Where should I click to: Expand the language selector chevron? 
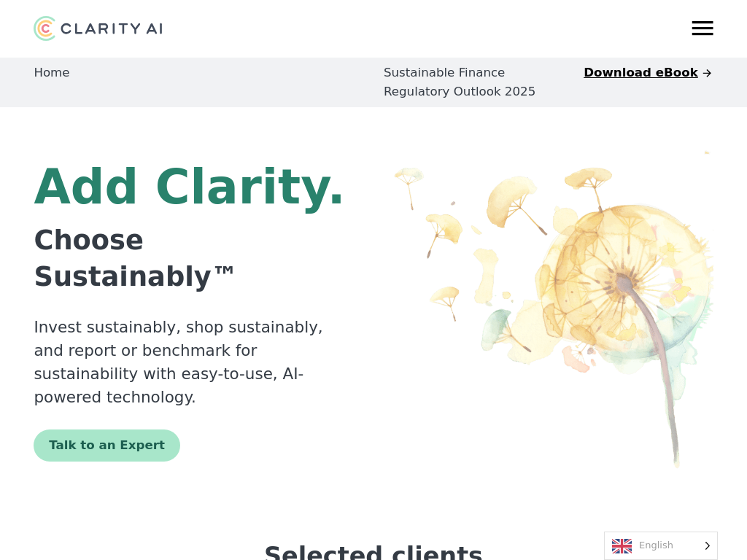706,545
